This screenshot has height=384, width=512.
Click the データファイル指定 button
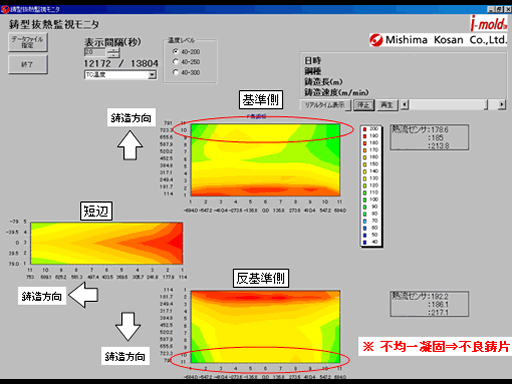[x=28, y=42]
